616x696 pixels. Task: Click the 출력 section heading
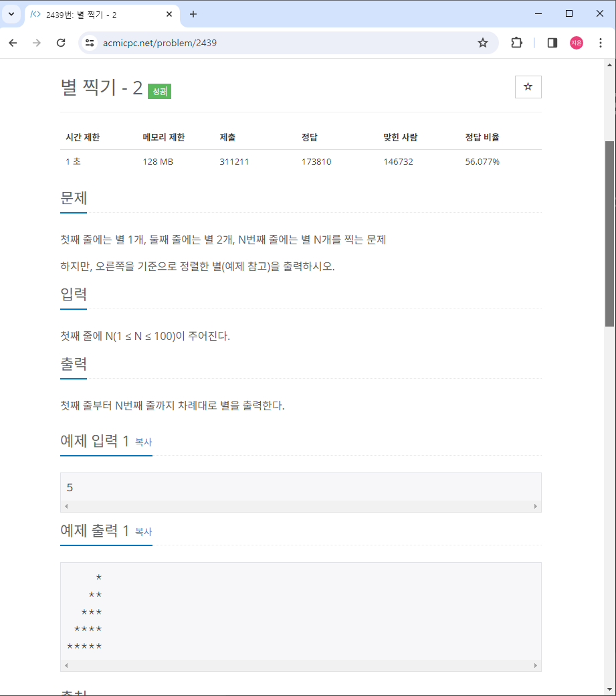point(74,364)
